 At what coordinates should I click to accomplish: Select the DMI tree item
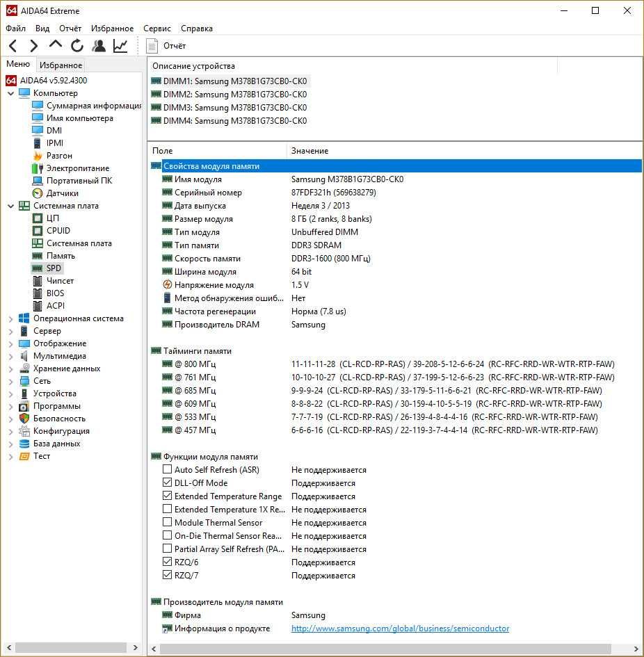[54, 130]
